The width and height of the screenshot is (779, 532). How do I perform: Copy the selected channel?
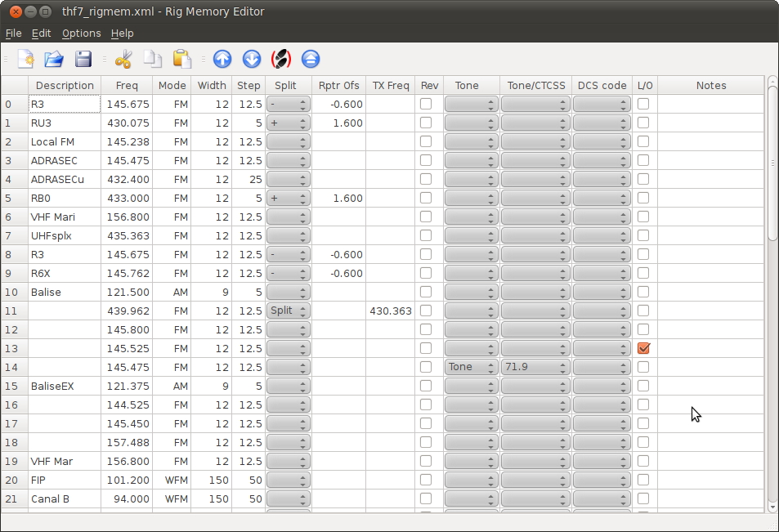(x=153, y=59)
